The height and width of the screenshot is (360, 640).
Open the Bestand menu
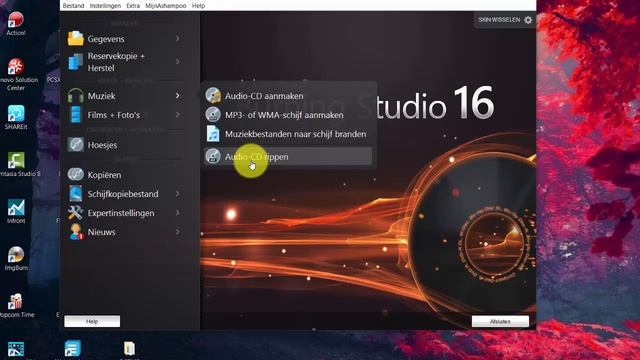(73, 6)
